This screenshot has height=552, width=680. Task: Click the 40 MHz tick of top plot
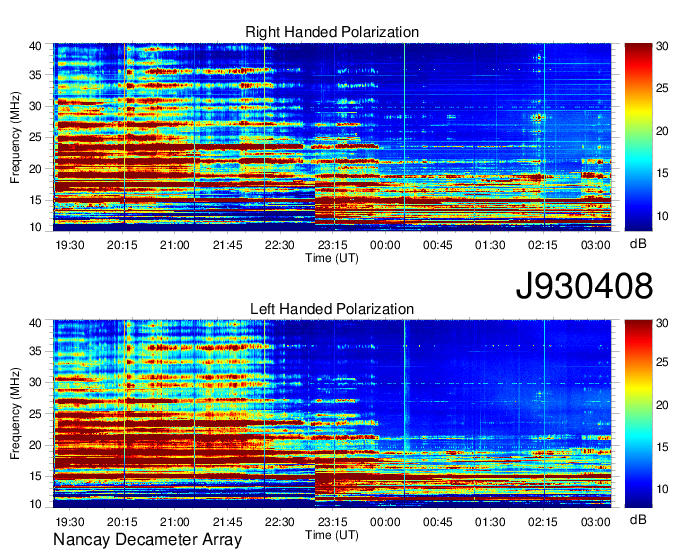[x=35, y=46]
